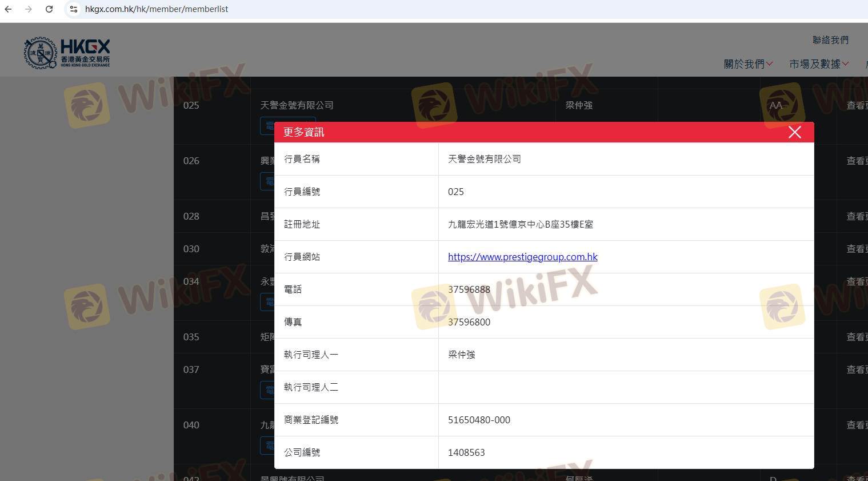
Task: Click member row number 040 in background list
Action: [x=191, y=425]
